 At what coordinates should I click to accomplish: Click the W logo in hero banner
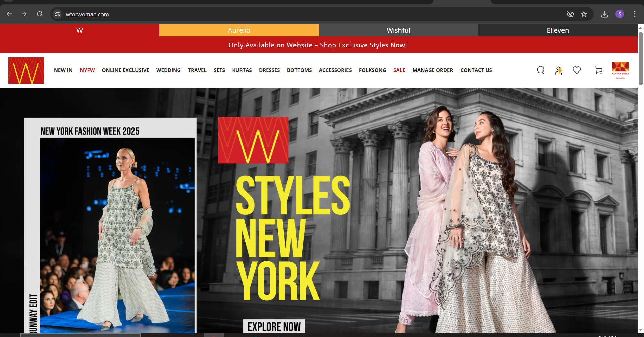[253, 140]
